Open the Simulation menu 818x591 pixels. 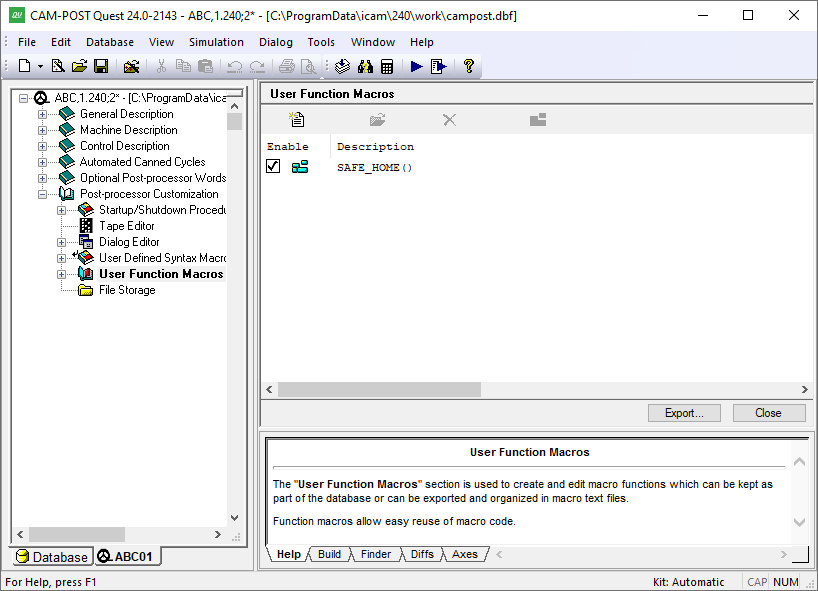point(216,42)
